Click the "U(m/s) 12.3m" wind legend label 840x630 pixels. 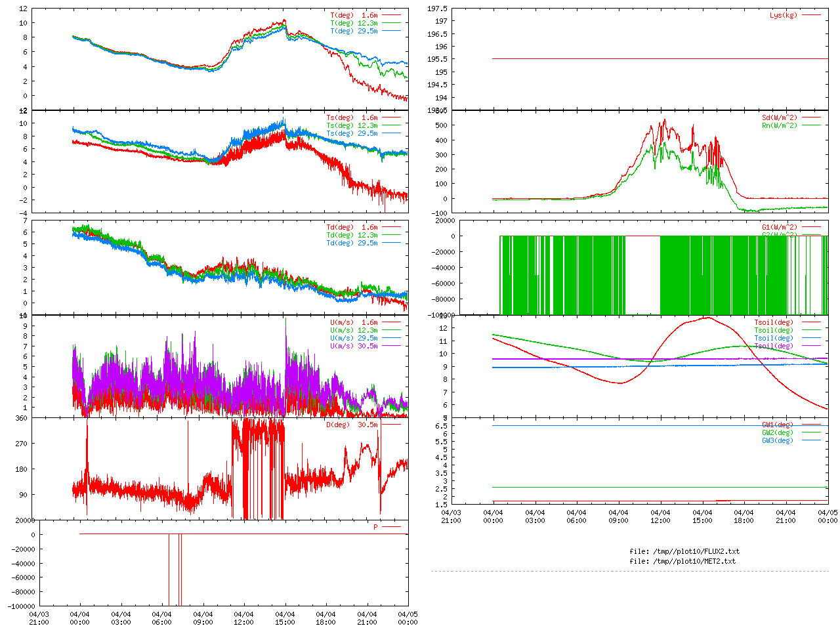354,331
